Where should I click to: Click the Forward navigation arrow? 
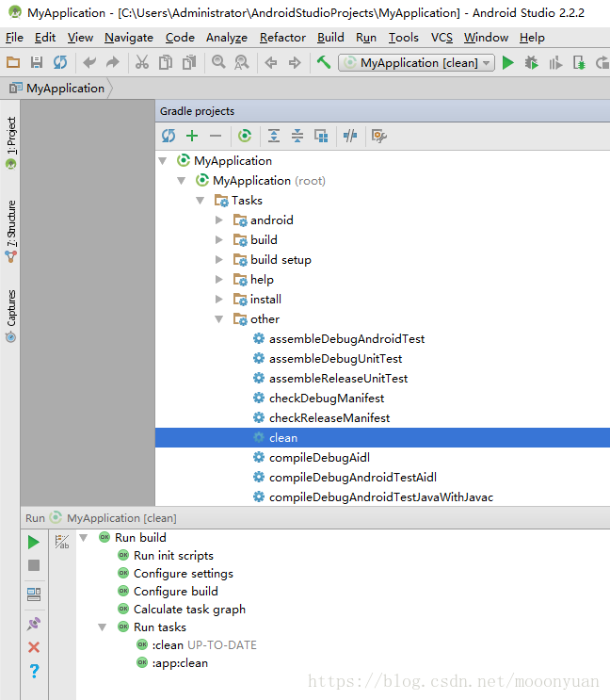pos(295,62)
